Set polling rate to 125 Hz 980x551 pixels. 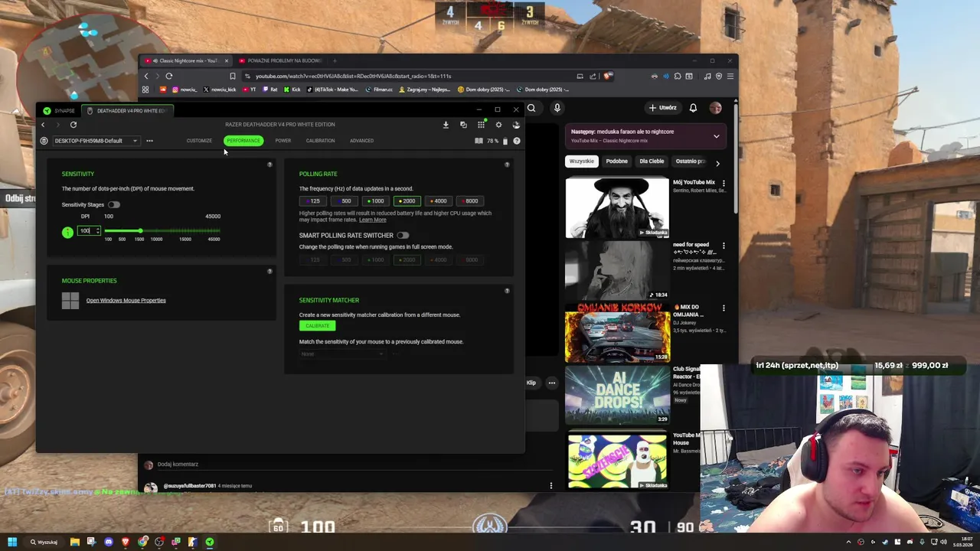(314, 201)
